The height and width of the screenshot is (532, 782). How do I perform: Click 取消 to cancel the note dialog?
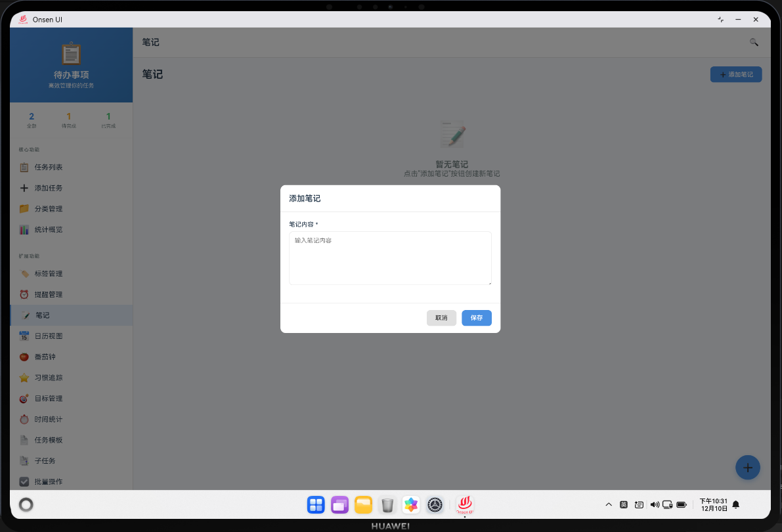[441, 318]
